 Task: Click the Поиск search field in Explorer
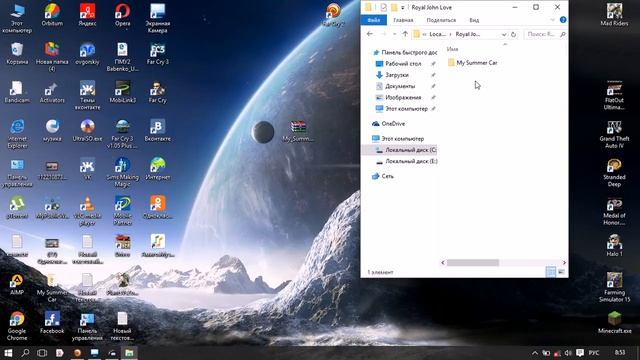click(546, 34)
